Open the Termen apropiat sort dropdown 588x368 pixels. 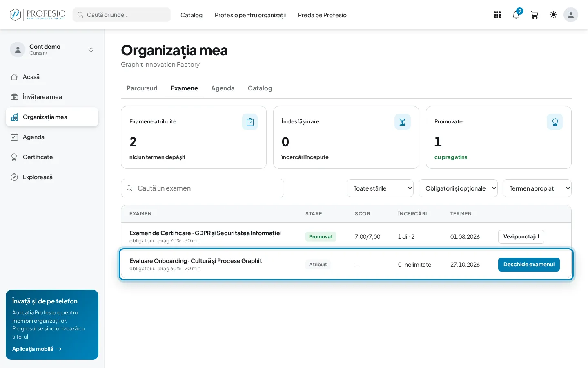(537, 188)
